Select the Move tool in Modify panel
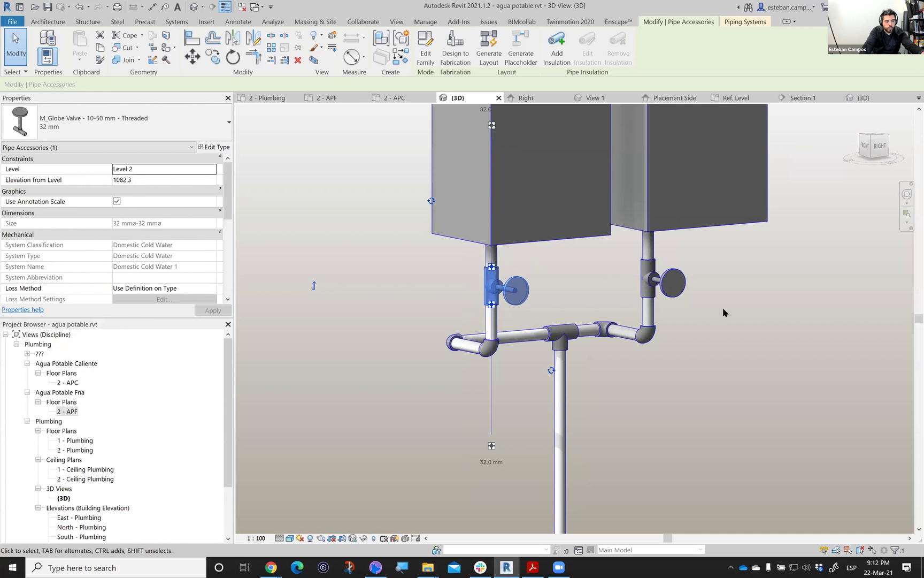 tap(192, 57)
